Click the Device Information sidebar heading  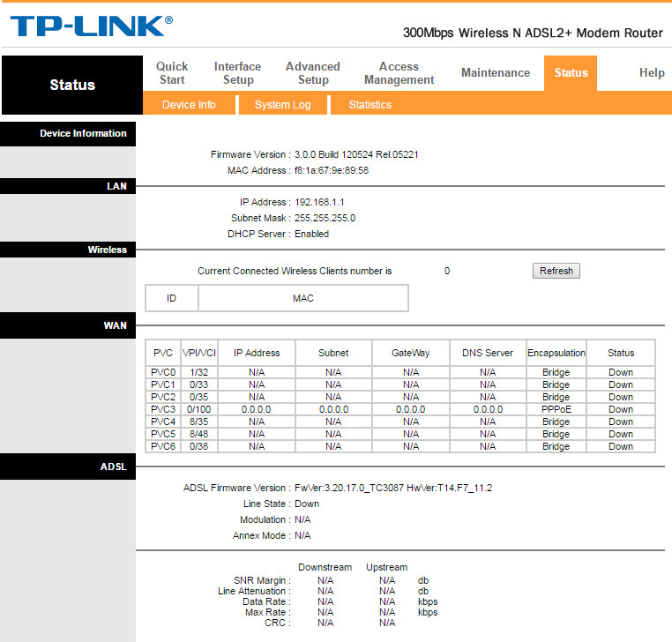(83, 133)
